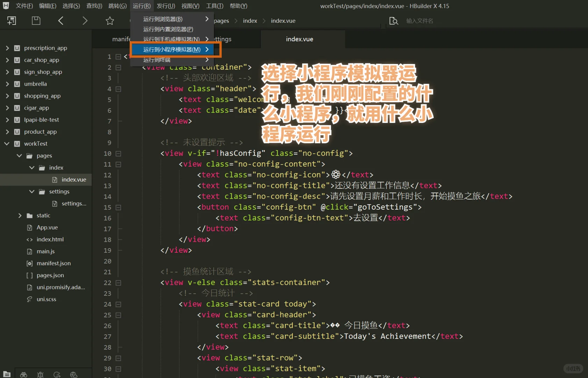
Task: Switch to the index.vue editor tab
Action: pos(299,39)
